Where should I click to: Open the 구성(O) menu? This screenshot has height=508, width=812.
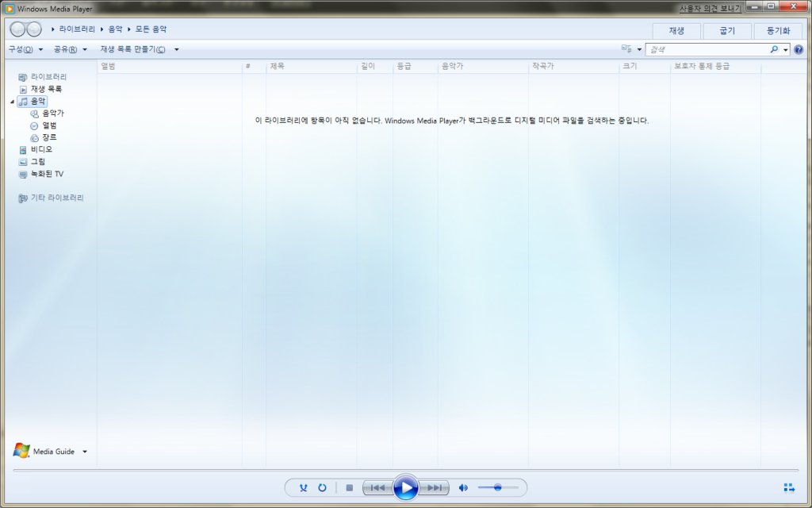coord(25,49)
